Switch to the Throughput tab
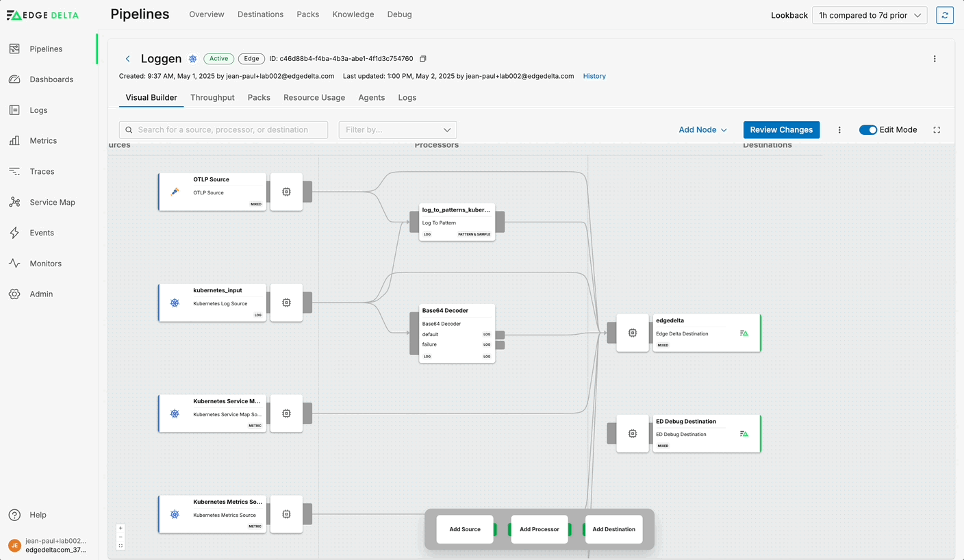The width and height of the screenshot is (964, 560). (x=212, y=97)
